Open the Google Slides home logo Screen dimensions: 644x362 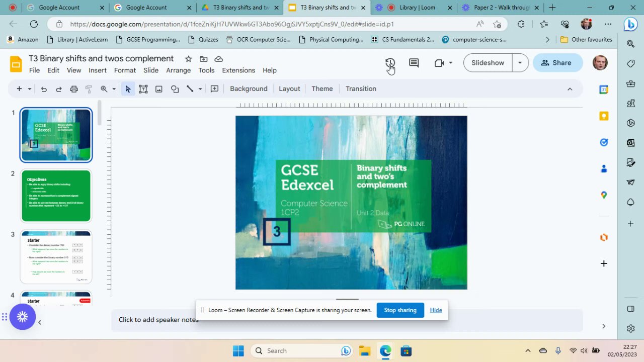coord(16,64)
